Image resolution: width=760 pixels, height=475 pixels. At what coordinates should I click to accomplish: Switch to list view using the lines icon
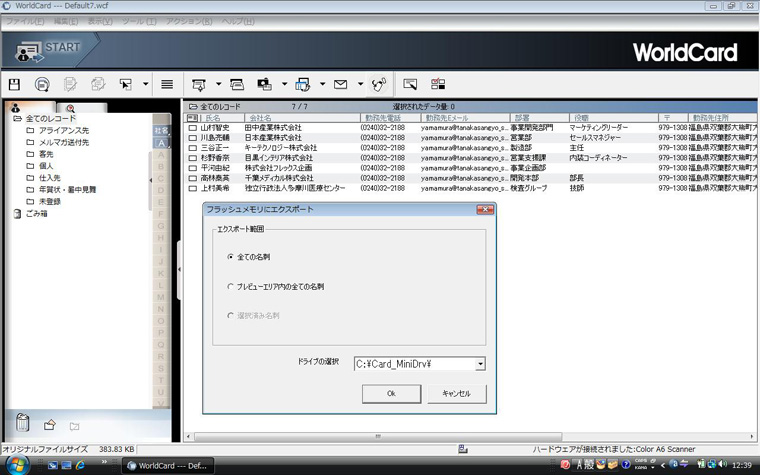coord(167,85)
